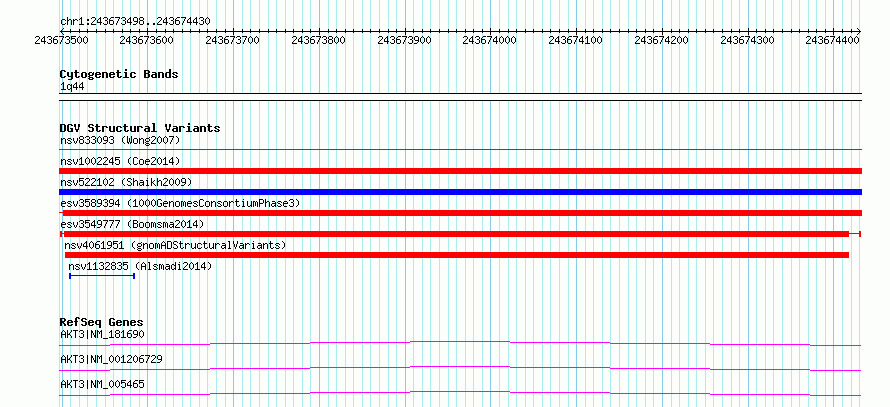The height and width of the screenshot is (407, 890).
Task: Select the red bar of nsv4061951
Action: click(457, 255)
